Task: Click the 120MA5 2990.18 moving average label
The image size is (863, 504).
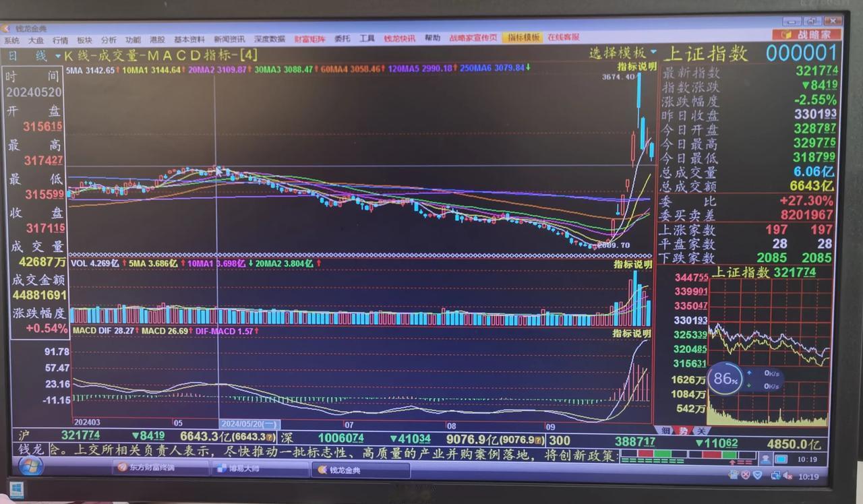Action: 423,68
